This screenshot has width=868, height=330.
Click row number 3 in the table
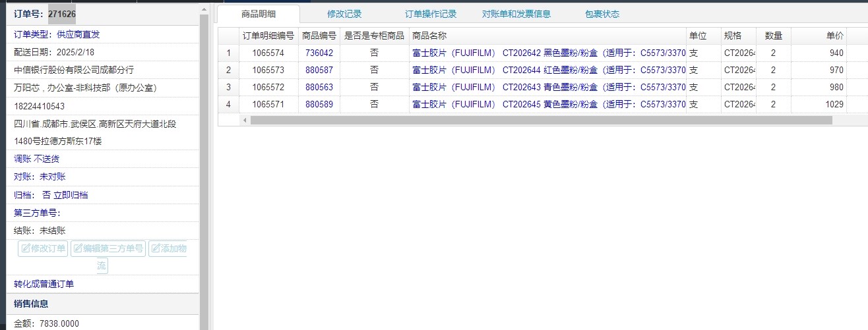click(x=228, y=87)
